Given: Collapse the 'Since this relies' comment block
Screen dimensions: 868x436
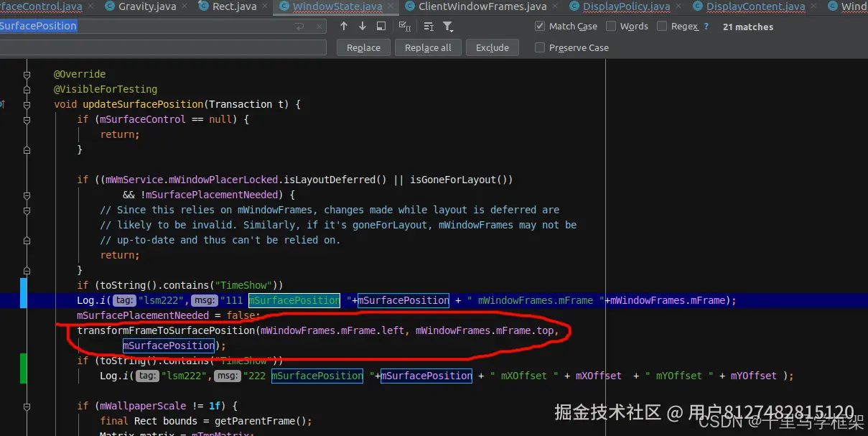Looking at the screenshot, I should click(27, 210).
